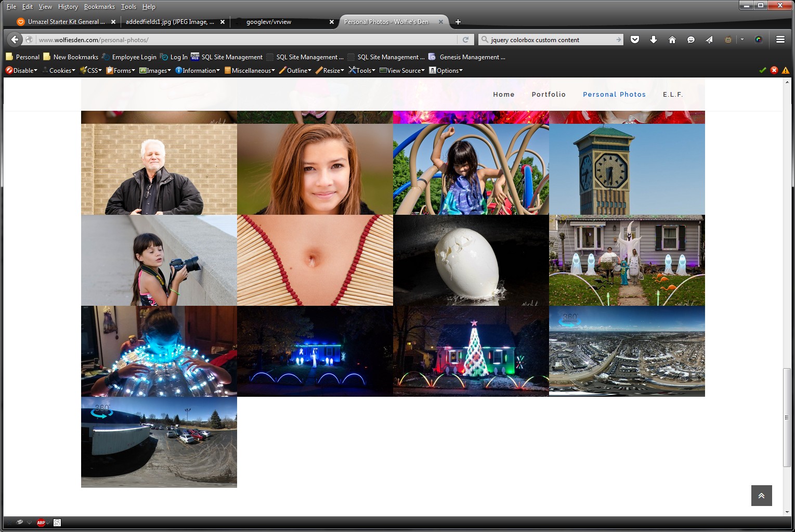The height and width of the screenshot is (532, 795).
Task: Open the Pocket save icon
Action: (x=635, y=40)
